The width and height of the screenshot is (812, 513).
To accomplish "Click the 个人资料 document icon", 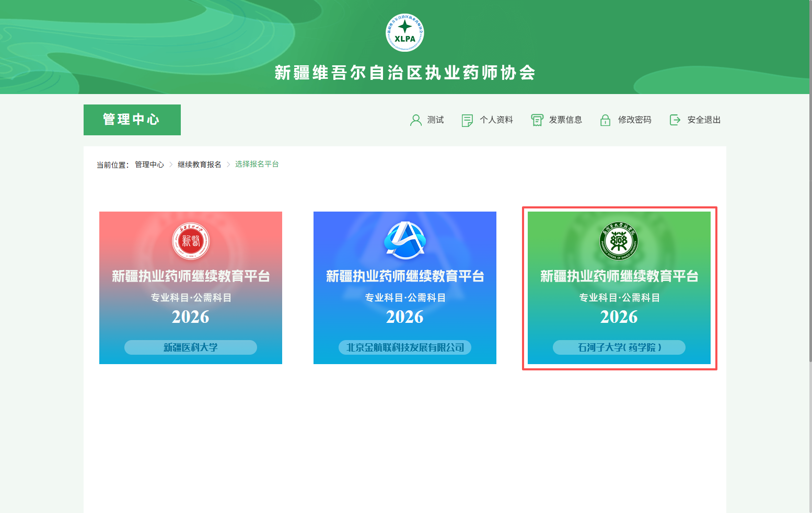I will coord(467,120).
